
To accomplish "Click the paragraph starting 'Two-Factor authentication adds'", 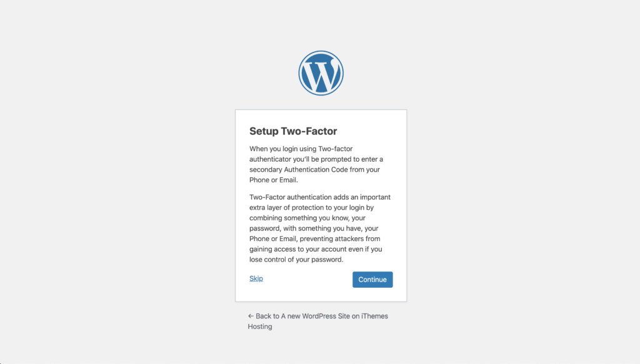I will 320,229.
